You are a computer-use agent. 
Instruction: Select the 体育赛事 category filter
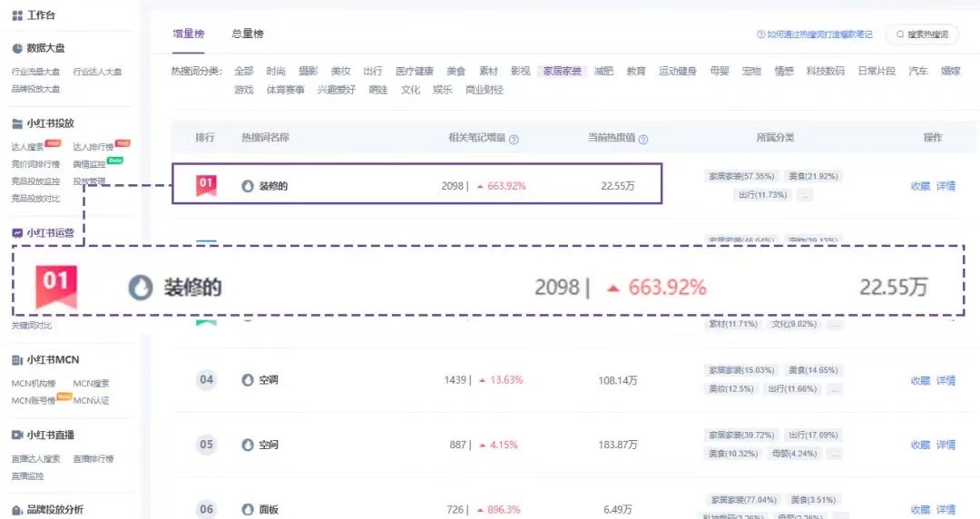point(286,90)
